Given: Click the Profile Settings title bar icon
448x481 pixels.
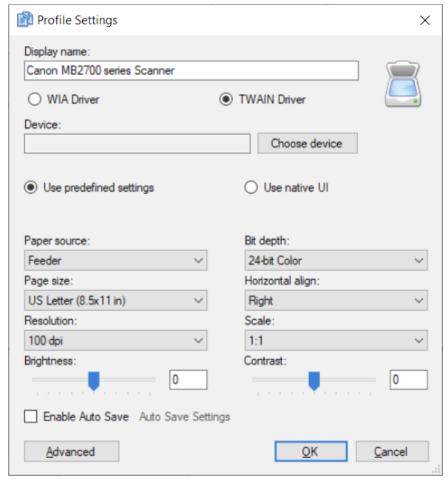Looking at the screenshot, I should 24,20.
